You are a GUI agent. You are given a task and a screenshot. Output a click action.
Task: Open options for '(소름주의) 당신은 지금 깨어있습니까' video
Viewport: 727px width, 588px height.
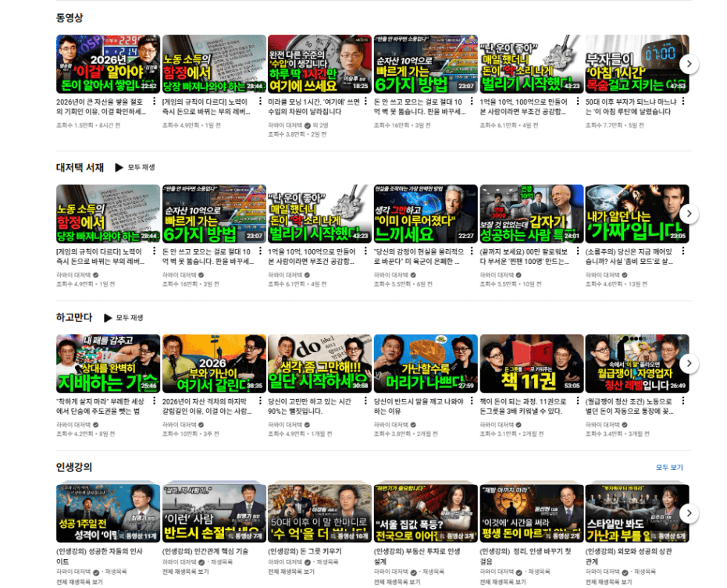pyautogui.click(x=683, y=251)
